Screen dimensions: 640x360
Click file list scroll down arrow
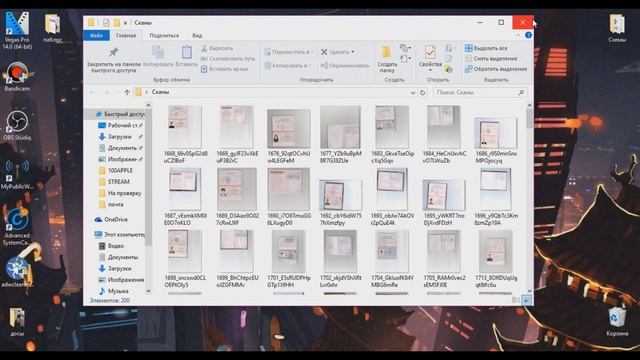coord(529,290)
